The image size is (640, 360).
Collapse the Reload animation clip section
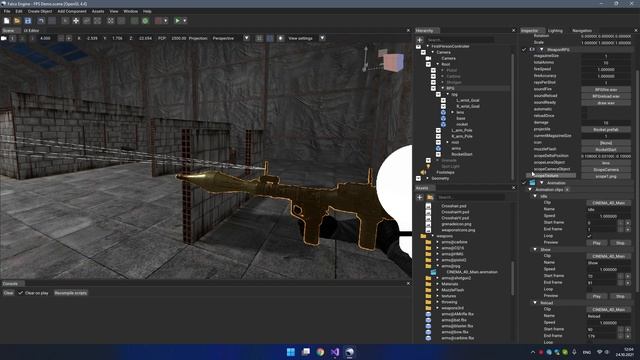point(535,303)
